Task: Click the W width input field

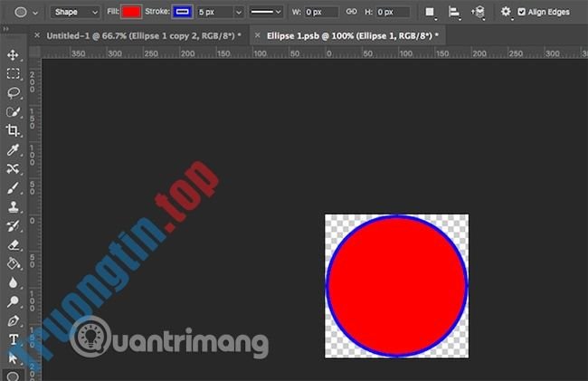Action: 321,13
